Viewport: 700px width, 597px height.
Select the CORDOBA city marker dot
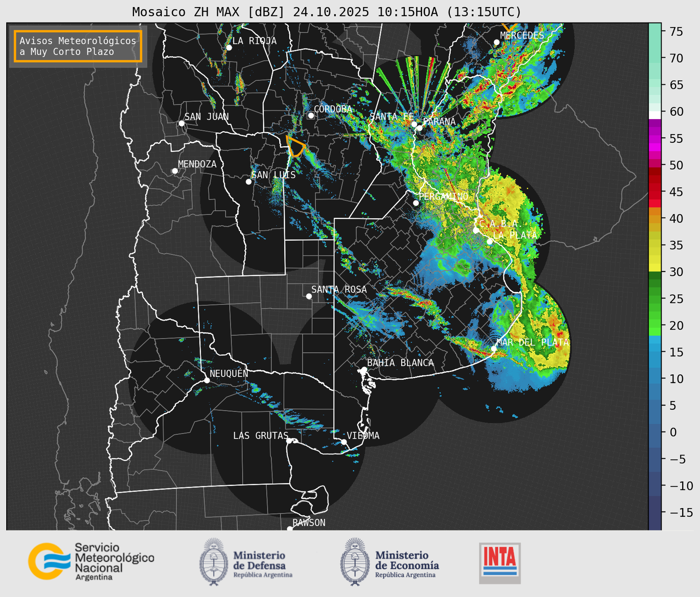[x=311, y=115]
